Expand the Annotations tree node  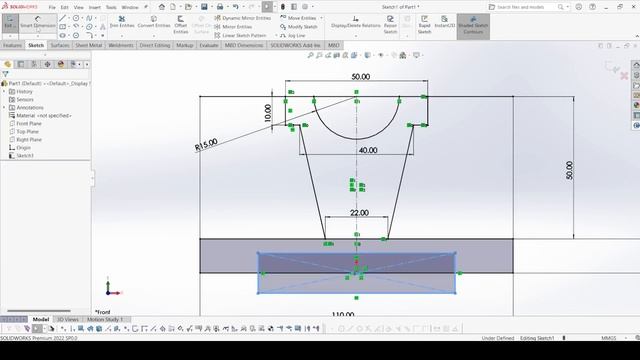point(4,107)
